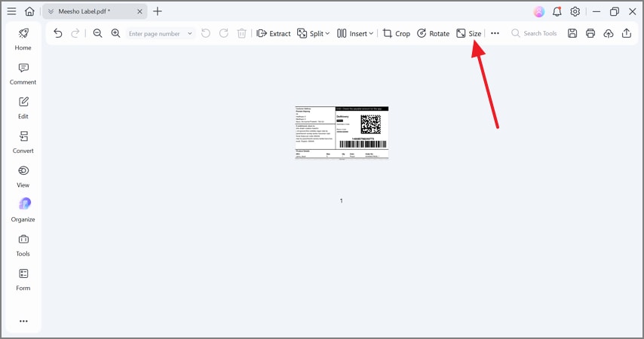Zoom in page thumbnails

pyautogui.click(x=115, y=33)
